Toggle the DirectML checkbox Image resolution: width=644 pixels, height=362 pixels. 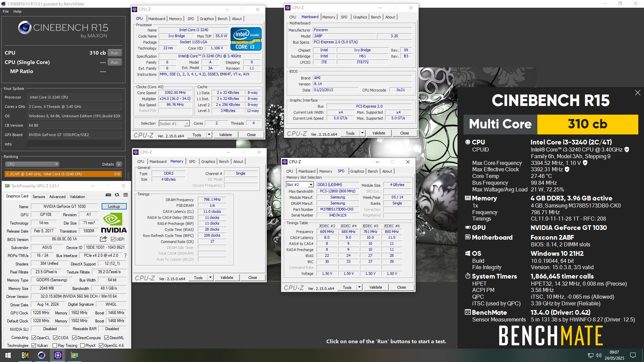[106, 338]
